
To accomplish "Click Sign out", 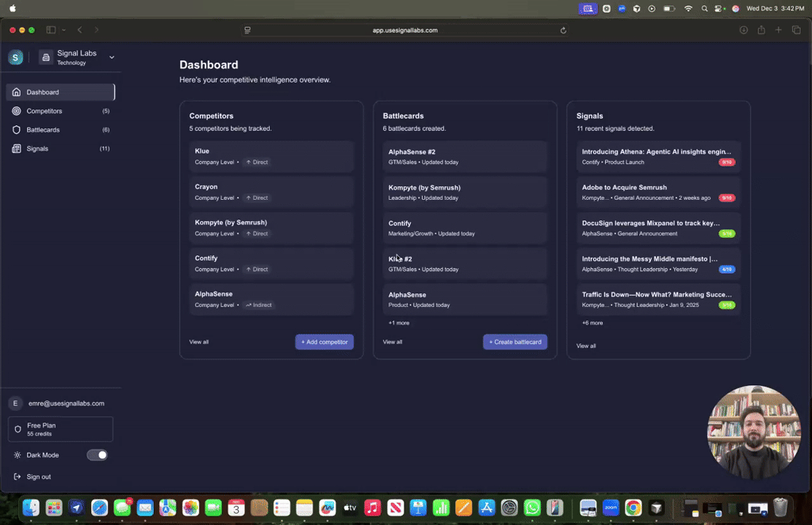I will [x=39, y=477].
